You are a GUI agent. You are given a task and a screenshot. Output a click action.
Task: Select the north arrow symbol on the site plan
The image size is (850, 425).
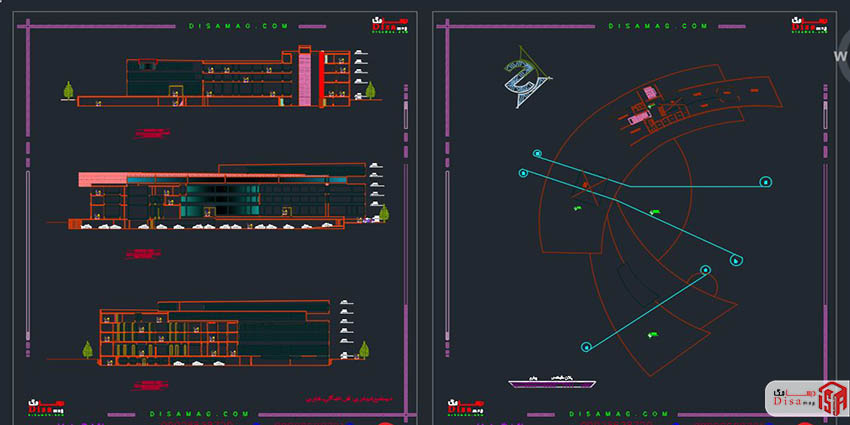click(x=523, y=78)
